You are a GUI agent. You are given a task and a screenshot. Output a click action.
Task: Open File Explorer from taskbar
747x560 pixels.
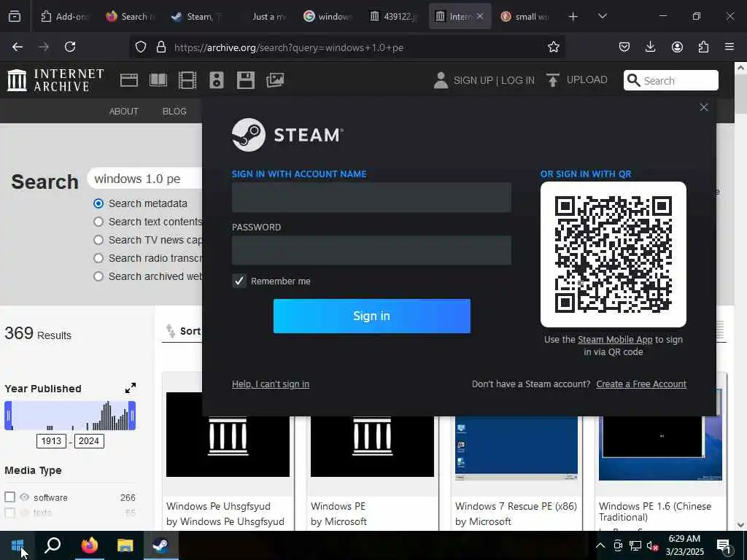pos(125,545)
